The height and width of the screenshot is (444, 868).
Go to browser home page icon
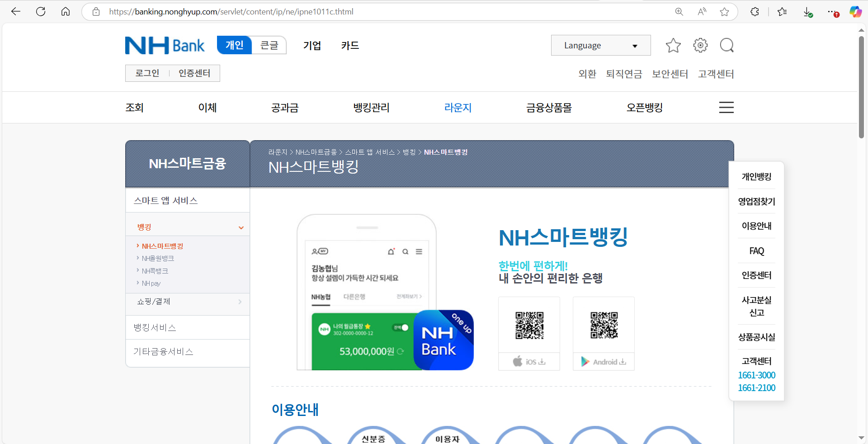click(66, 12)
